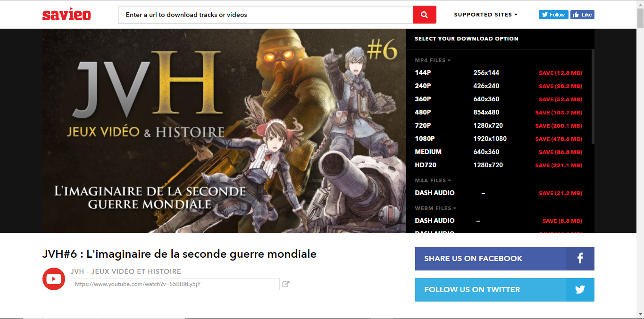This screenshot has height=319, width=644.
Task: Click the HD720 format label
Action: click(x=426, y=165)
